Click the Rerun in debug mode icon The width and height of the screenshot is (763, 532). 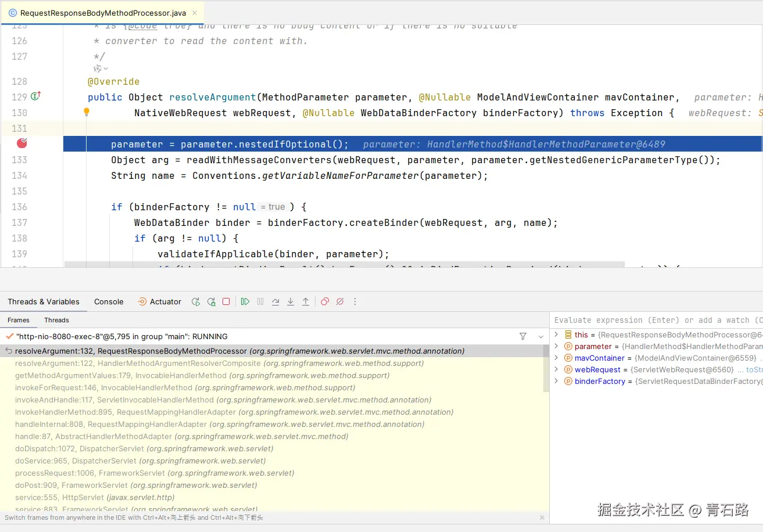[212, 301]
